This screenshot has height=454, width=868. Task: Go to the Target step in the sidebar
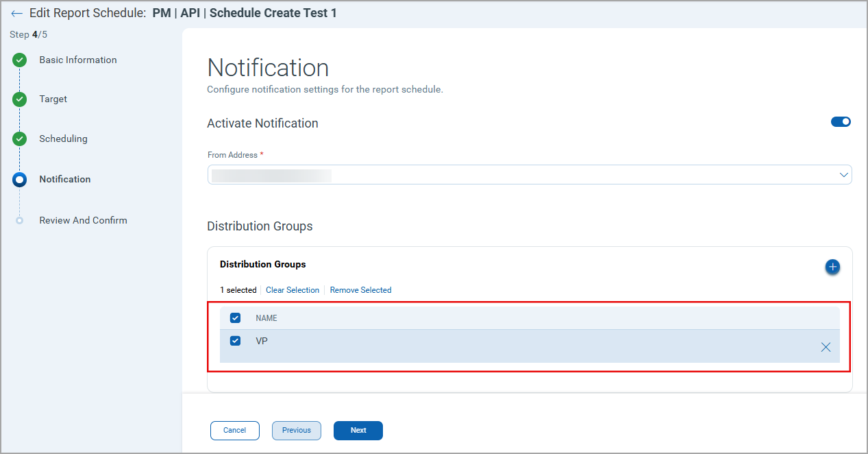pyautogui.click(x=53, y=99)
